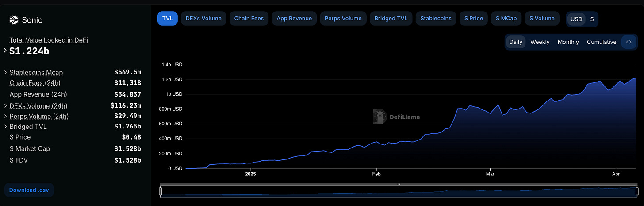Show the Stablecoins chart
The width and height of the screenshot is (644, 206).
click(436, 19)
